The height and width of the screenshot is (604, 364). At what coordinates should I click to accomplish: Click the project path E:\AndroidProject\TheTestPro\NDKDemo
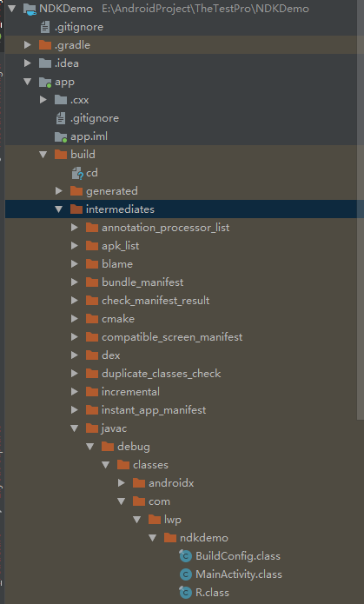(x=205, y=9)
